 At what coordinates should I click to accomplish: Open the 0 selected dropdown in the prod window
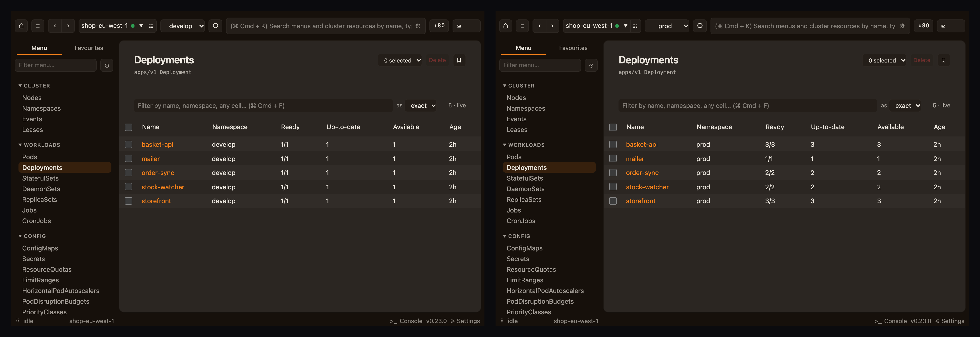pos(884,60)
